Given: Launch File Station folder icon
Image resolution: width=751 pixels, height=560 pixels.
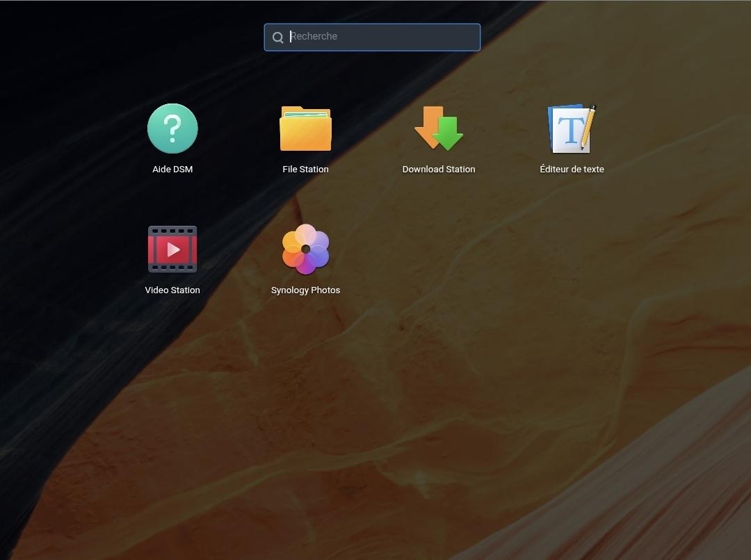Looking at the screenshot, I should tap(305, 129).
